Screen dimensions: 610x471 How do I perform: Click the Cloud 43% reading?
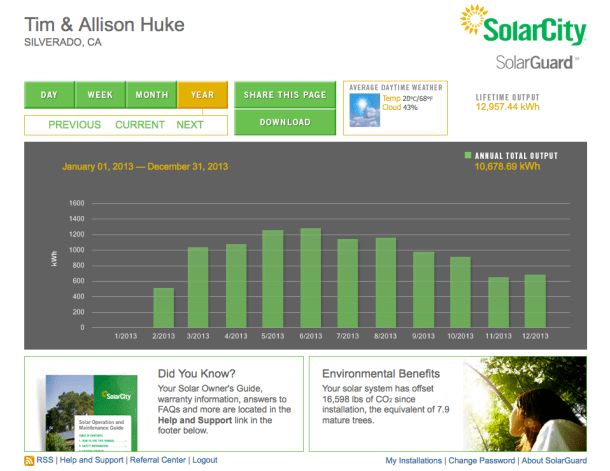point(400,107)
